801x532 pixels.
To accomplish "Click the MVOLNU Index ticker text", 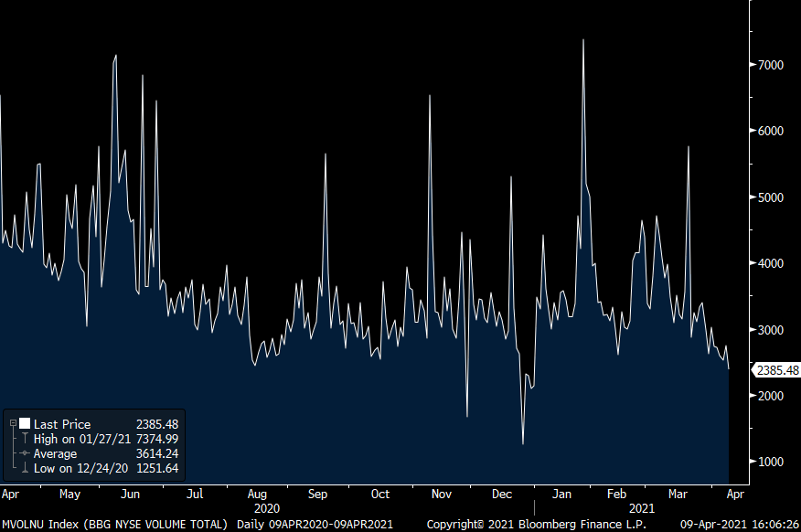I will [x=40, y=525].
